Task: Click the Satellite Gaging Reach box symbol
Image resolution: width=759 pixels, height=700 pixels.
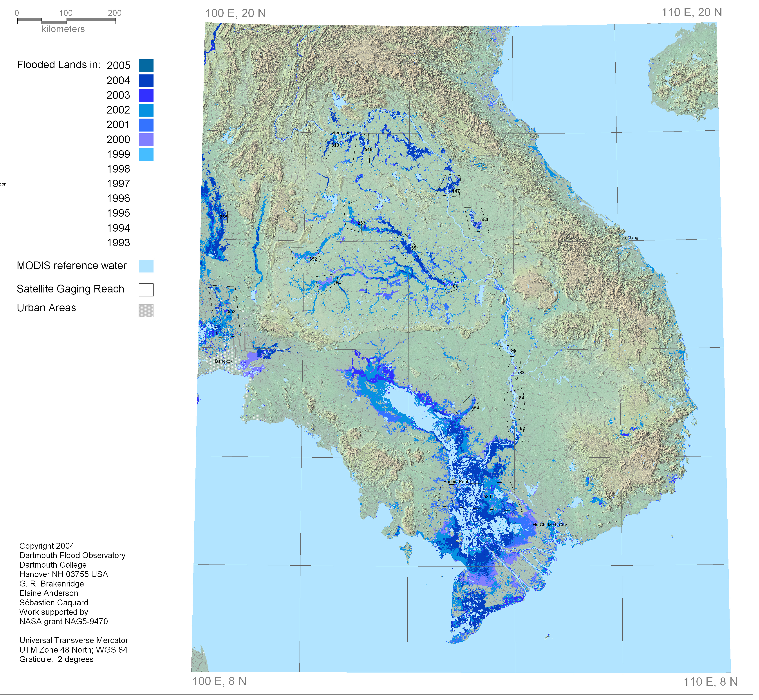Action: [146, 290]
